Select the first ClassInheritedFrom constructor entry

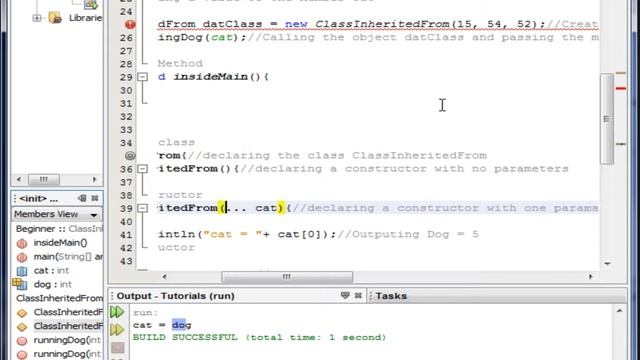click(x=68, y=312)
